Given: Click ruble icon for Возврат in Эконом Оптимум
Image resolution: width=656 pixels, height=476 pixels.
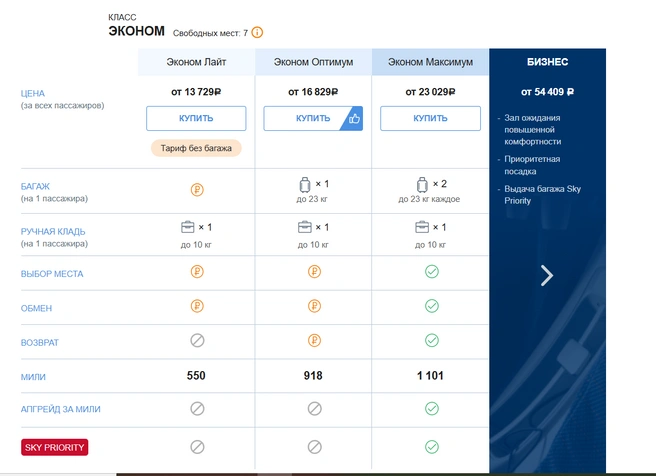Looking at the screenshot, I should pos(314,340).
